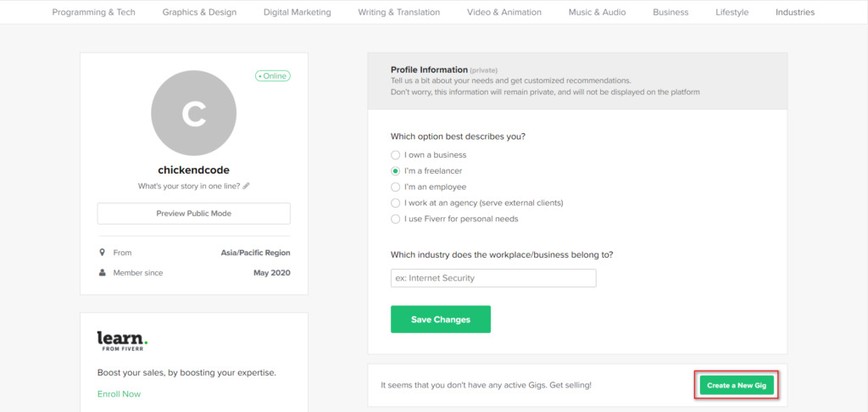Click the location pin icon next to From
The image size is (868, 412).
point(102,253)
